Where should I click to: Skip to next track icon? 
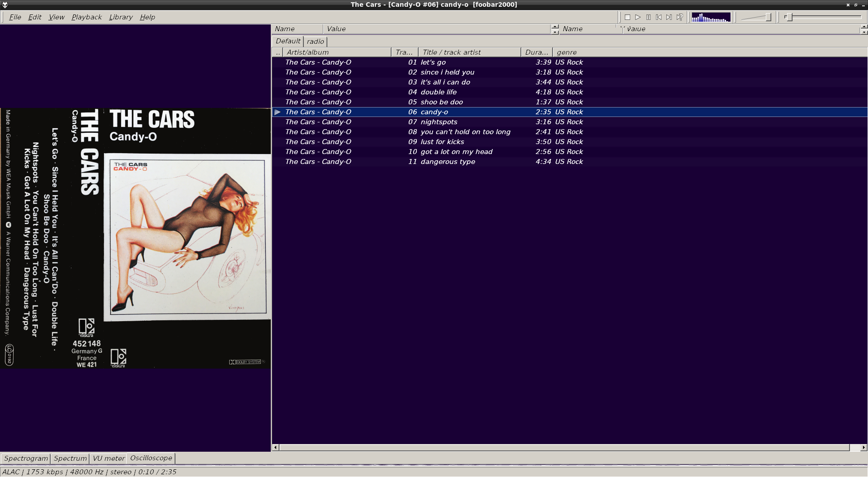pyautogui.click(x=669, y=17)
